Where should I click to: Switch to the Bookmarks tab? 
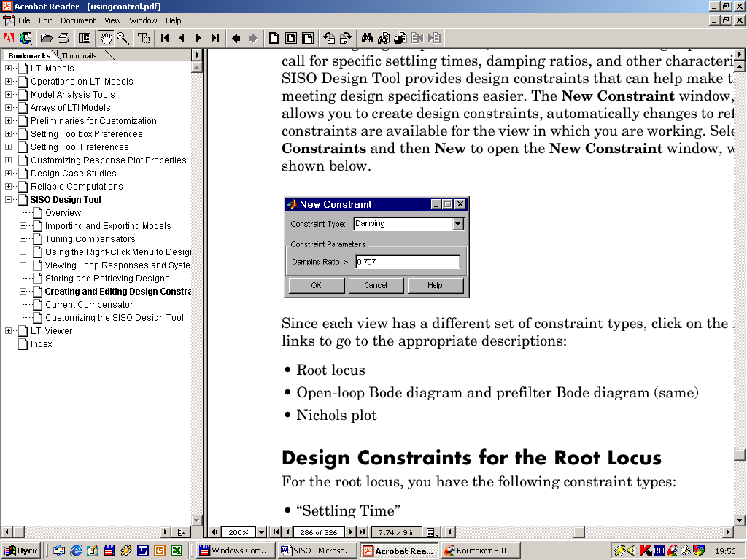(29, 55)
